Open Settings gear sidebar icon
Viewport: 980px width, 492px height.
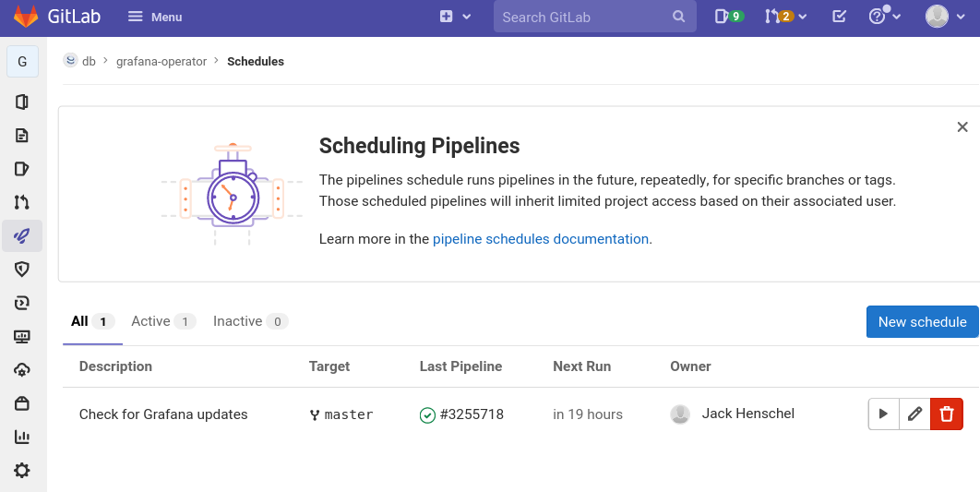22,471
